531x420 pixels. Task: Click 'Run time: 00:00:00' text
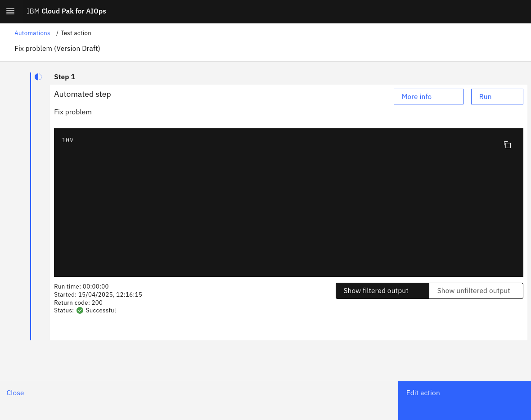click(81, 287)
